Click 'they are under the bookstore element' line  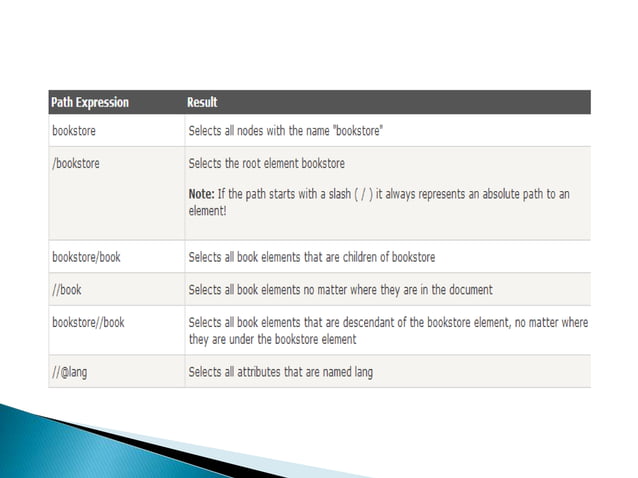click(x=272, y=339)
